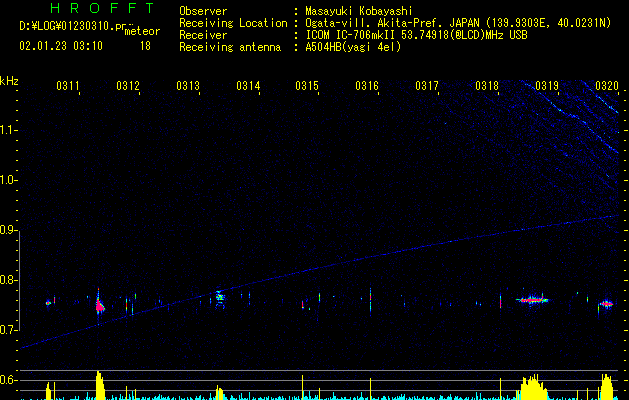Click the 0317 time marker

pyautogui.click(x=427, y=86)
